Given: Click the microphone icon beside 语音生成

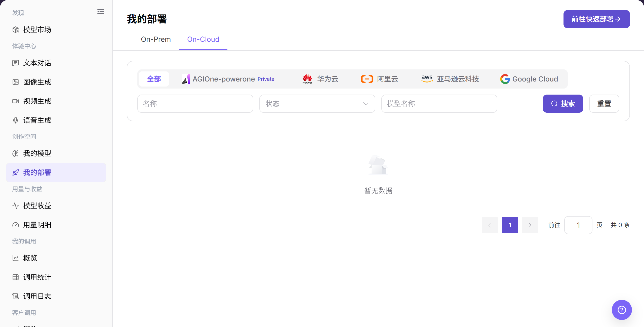Looking at the screenshot, I should pyautogui.click(x=16, y=120).
